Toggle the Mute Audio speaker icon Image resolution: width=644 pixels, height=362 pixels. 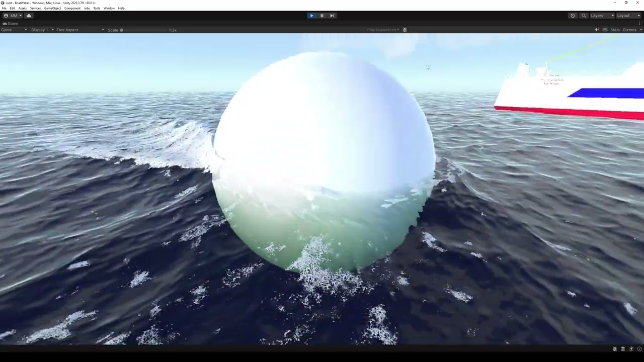[x=597, y=30]
